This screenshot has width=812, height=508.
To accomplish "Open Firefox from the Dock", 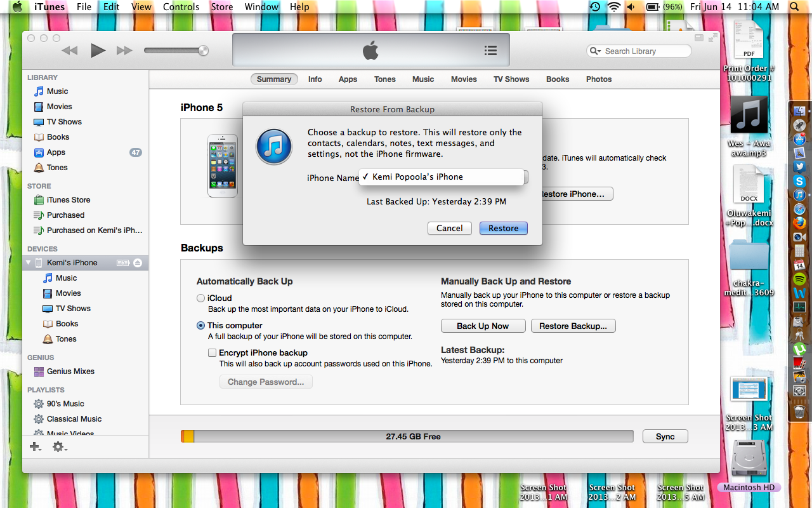I will tap(799, 223).
